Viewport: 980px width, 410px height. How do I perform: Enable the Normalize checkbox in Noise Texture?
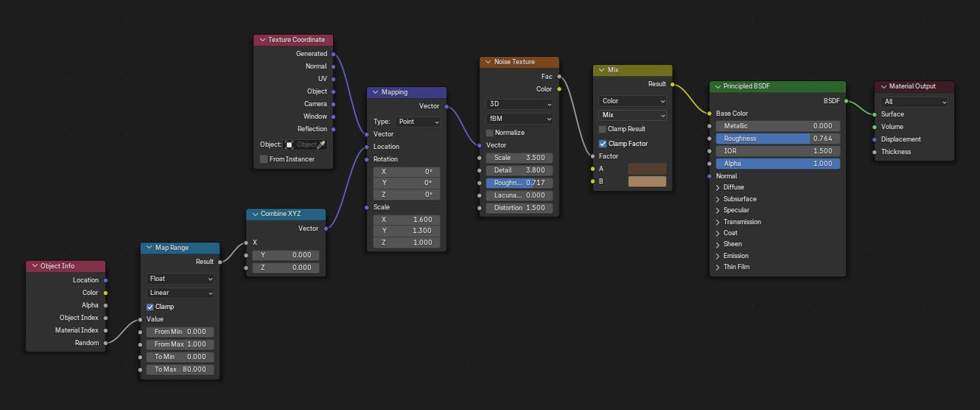(490, 133)
